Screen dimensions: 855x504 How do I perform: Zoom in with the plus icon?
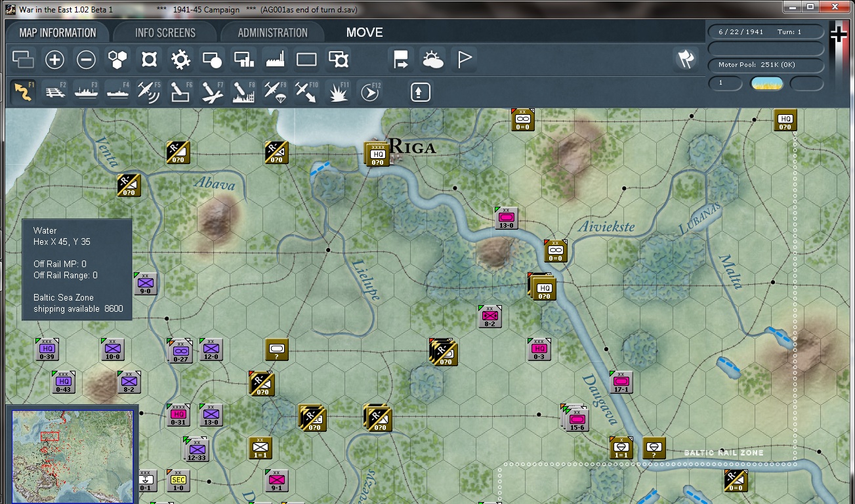click(54, 60)
